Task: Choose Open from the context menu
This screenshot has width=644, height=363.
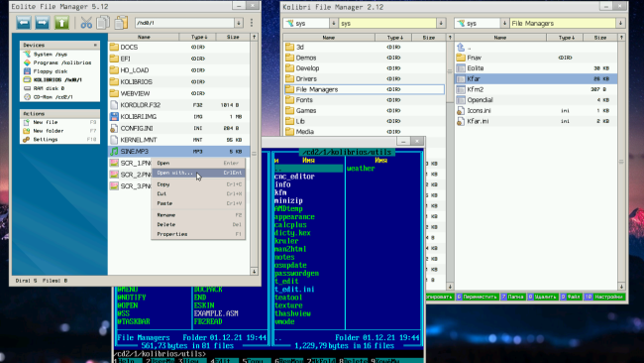Action: coord(198,163)
